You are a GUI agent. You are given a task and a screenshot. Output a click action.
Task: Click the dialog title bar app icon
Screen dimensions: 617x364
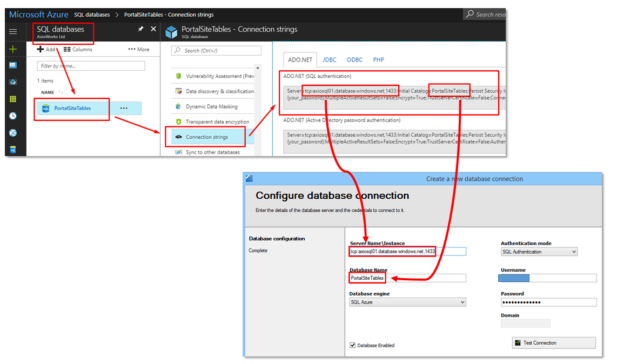(249, 179)
